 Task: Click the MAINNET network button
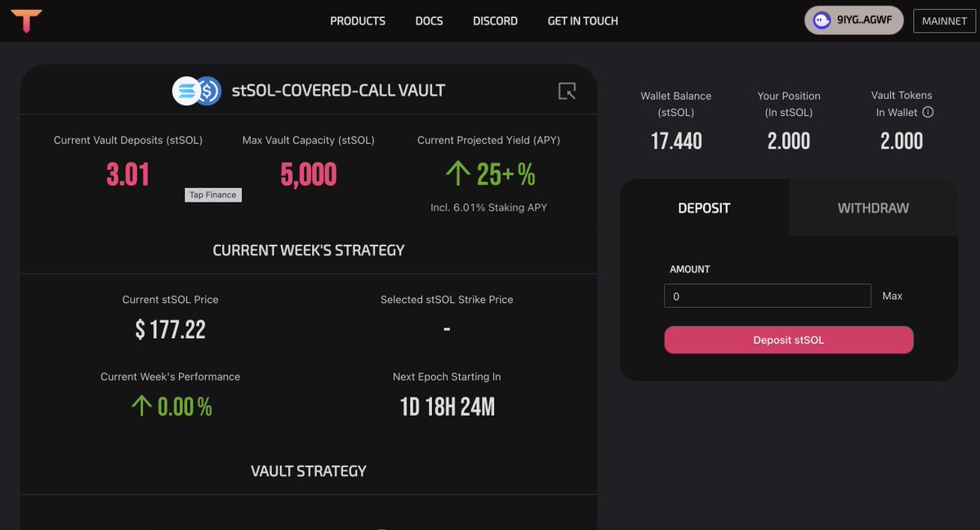pyautogui.click(x=944, y=20)
